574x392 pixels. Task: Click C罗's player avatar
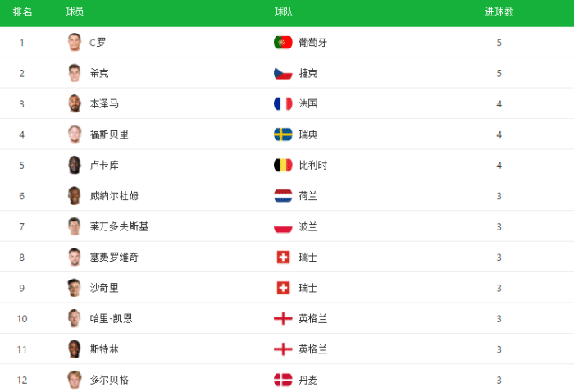tap(75, 42)
